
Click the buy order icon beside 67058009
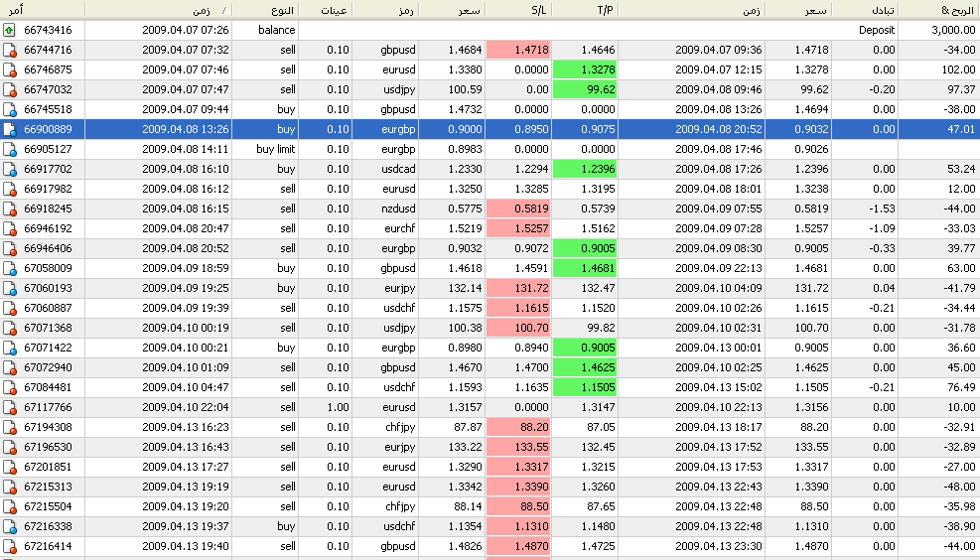pyautogui.click(x=10, y=268)
